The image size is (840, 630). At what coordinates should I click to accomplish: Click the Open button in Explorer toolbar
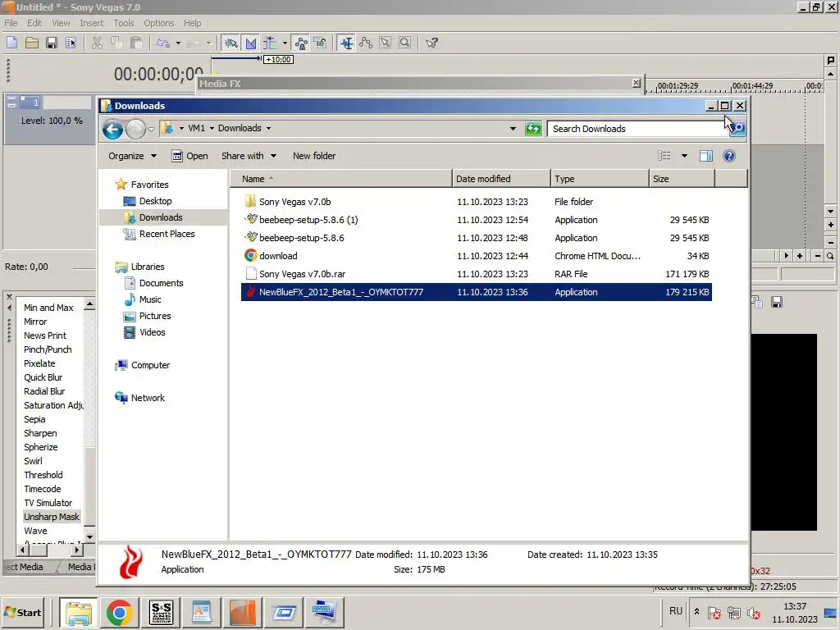click(x=189, y=156)
